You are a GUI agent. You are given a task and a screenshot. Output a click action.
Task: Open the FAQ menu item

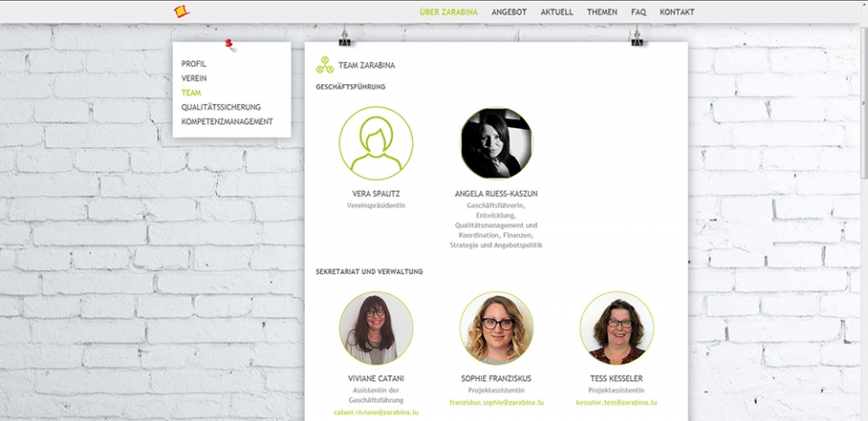tap(638, 12)
